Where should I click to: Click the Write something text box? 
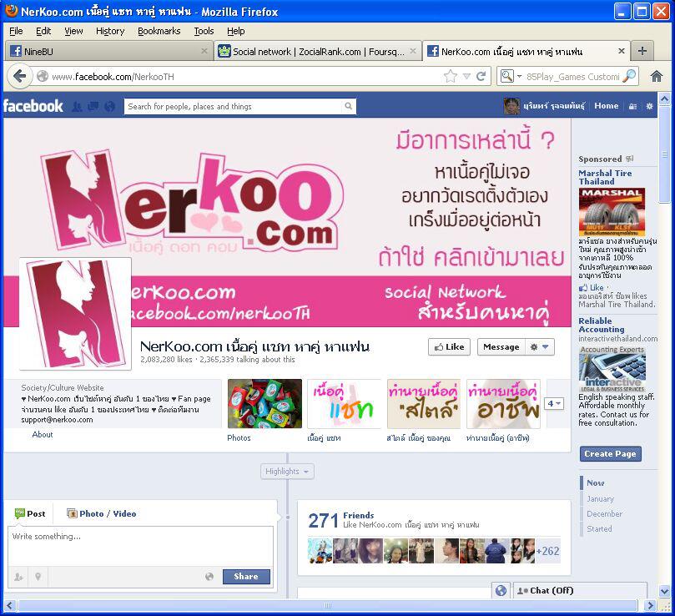pos(140,546)
